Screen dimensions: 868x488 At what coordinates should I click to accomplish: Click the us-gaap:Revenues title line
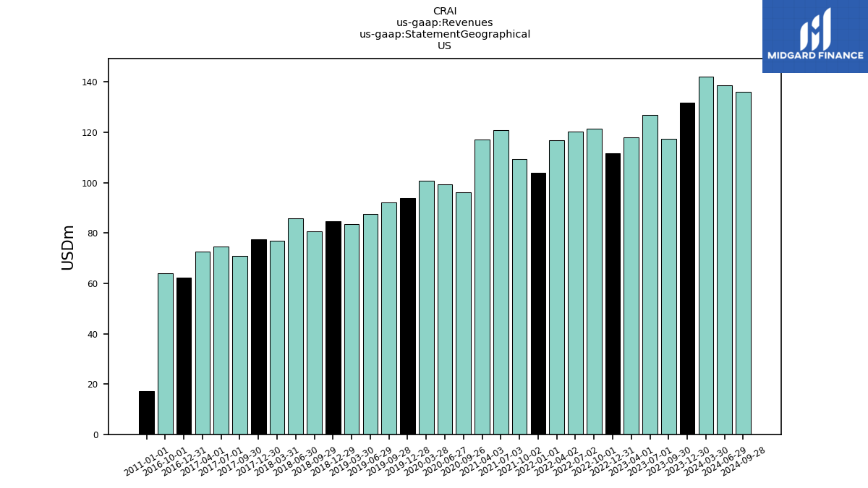click(445, 23)
